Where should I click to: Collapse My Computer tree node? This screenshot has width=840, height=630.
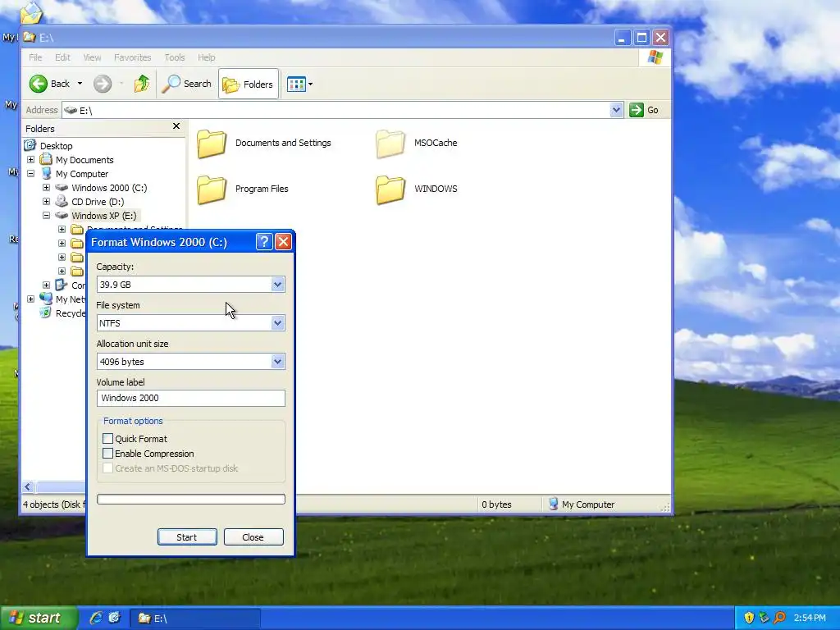coord(30,174)
